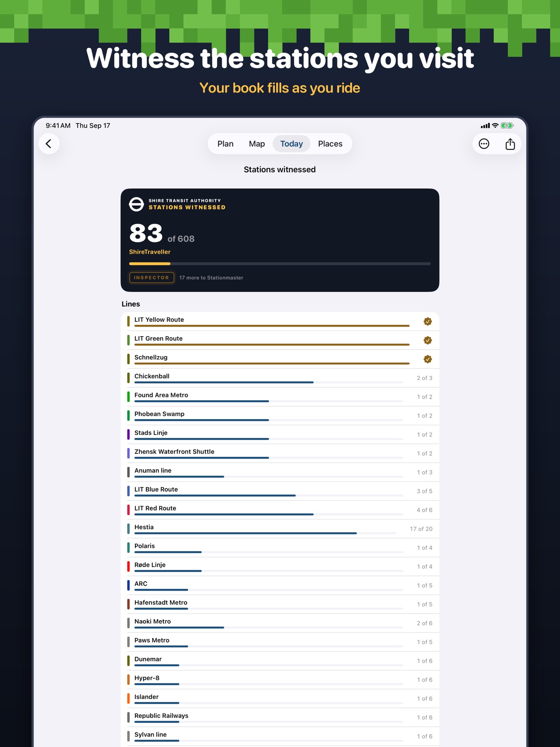
Task: Open the Stads Linje line row
Action: pos(280,435)
